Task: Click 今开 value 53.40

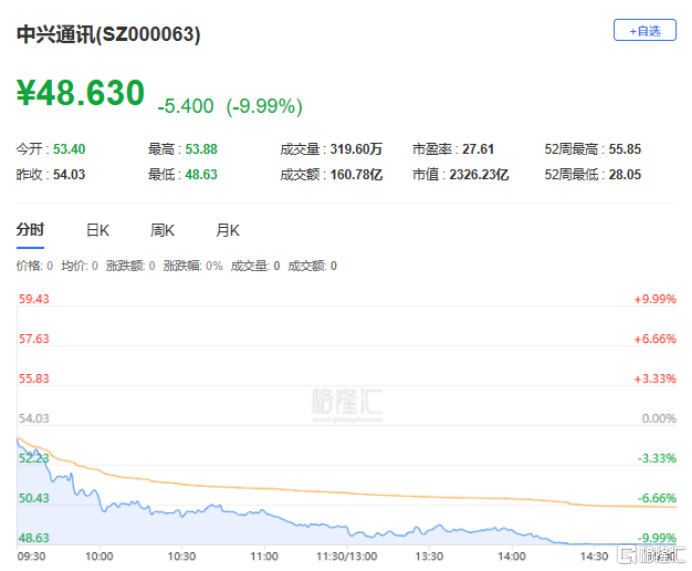Action: pos(69,149)
